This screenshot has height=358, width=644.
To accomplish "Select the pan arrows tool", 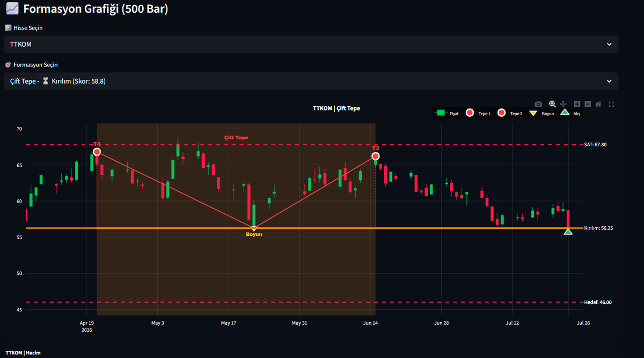I will click(x=563, y=104).
